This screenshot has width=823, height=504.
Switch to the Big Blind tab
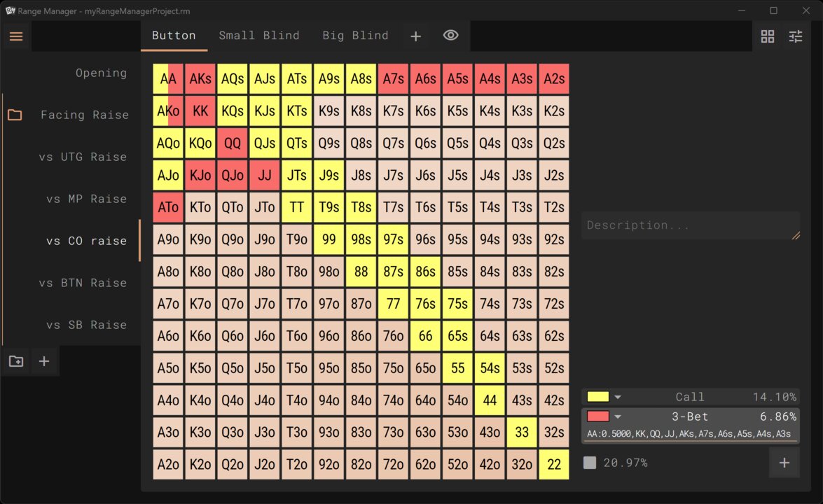355,36
